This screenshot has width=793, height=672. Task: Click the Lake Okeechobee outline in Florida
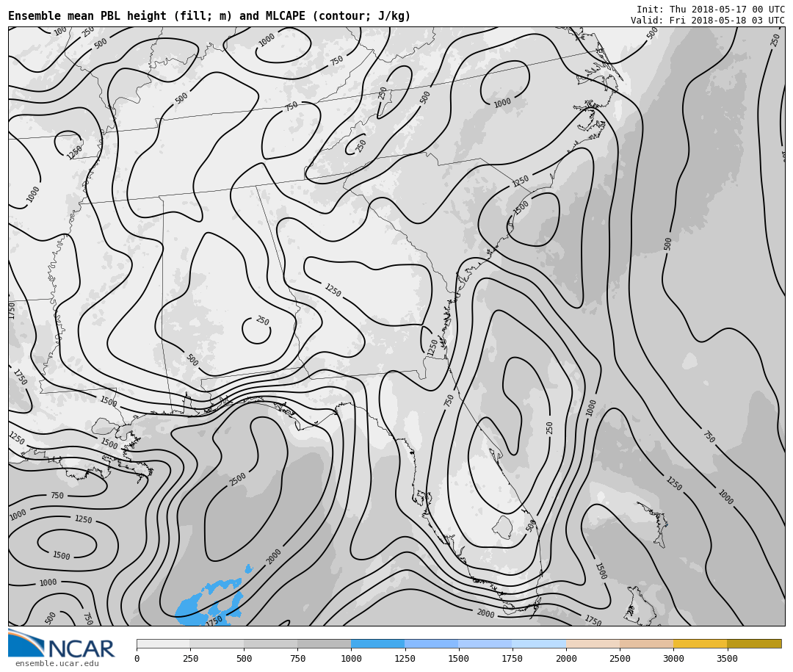[503, 527]
